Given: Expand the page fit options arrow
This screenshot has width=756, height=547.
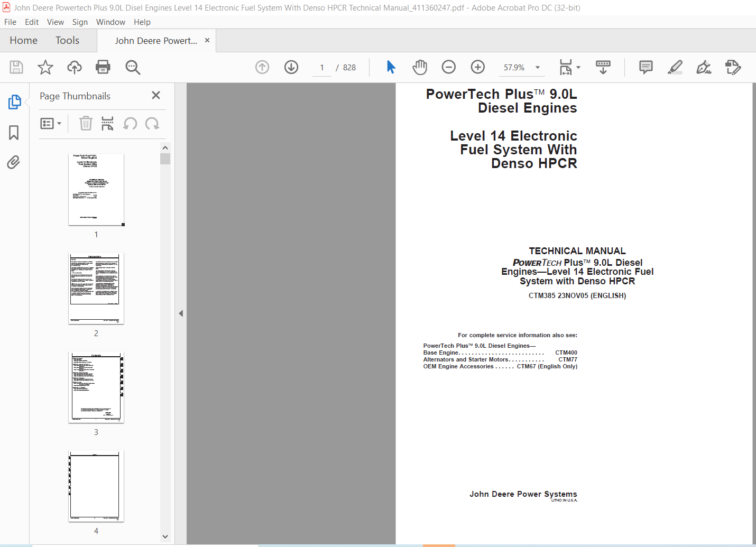Looking at the screenshot, I should point(578,68).
